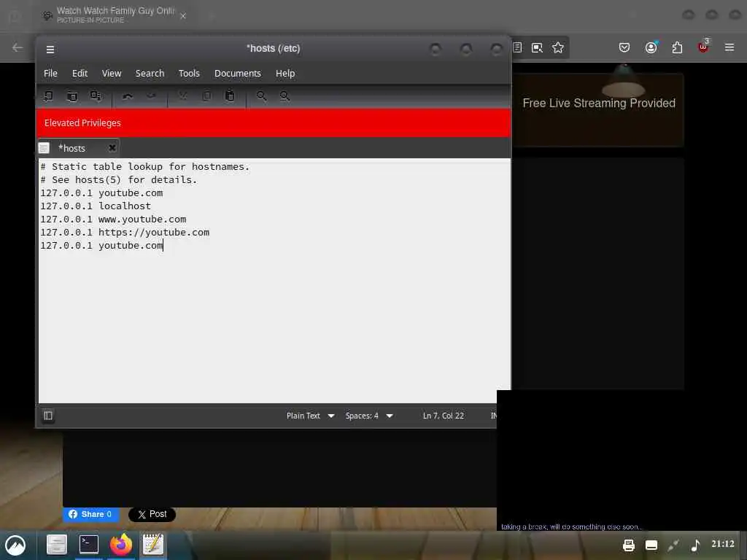747x560 pixels.
Task: Close the Watch Family Guy browser tab
Action: point(183,16)
